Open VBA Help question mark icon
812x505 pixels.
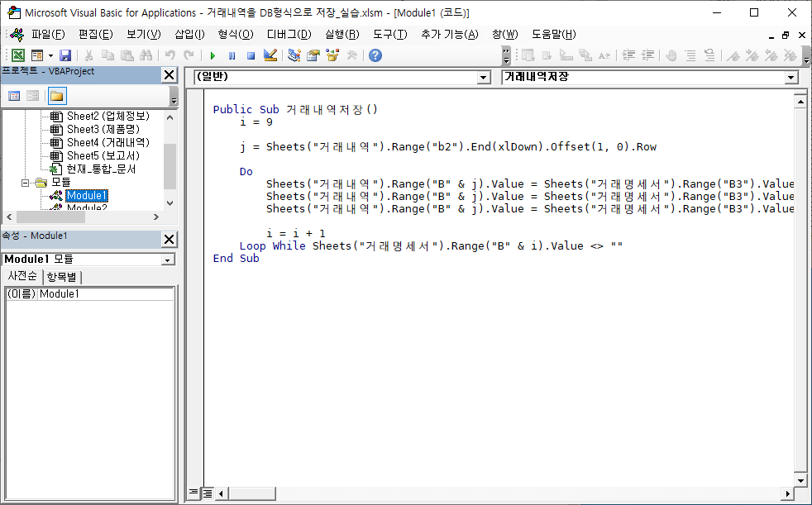point(375,55)
